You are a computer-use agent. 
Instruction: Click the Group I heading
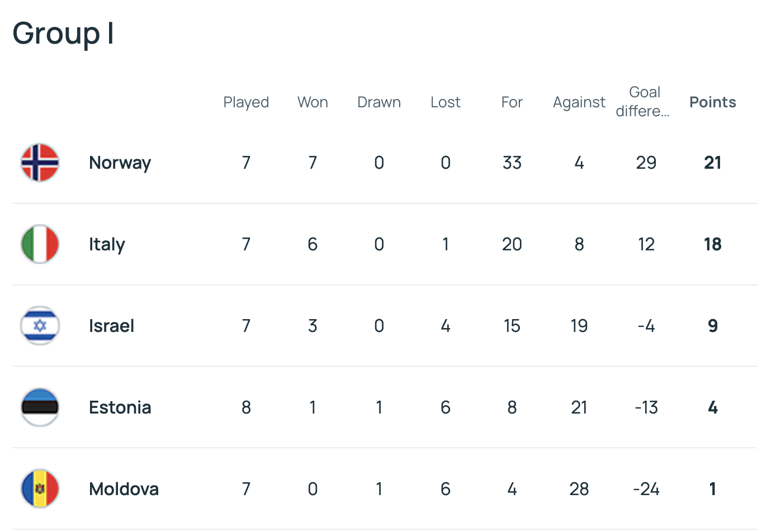(63, 34)
